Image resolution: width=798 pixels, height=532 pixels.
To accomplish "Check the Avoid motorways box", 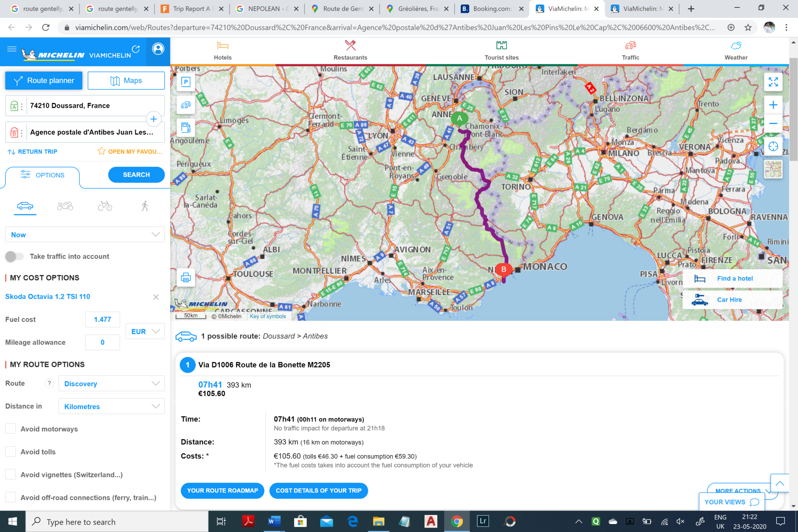I will pyautogui.click(x=11, y=429).
